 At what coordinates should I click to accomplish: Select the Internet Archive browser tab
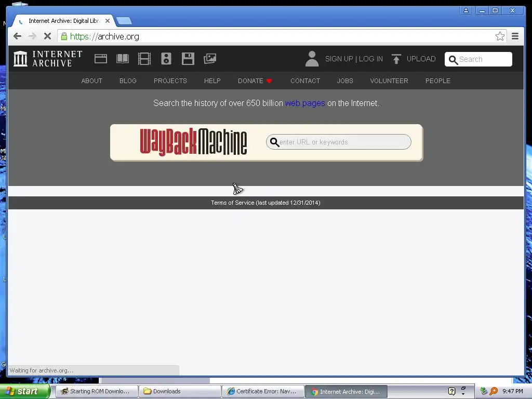pos(63,21)
